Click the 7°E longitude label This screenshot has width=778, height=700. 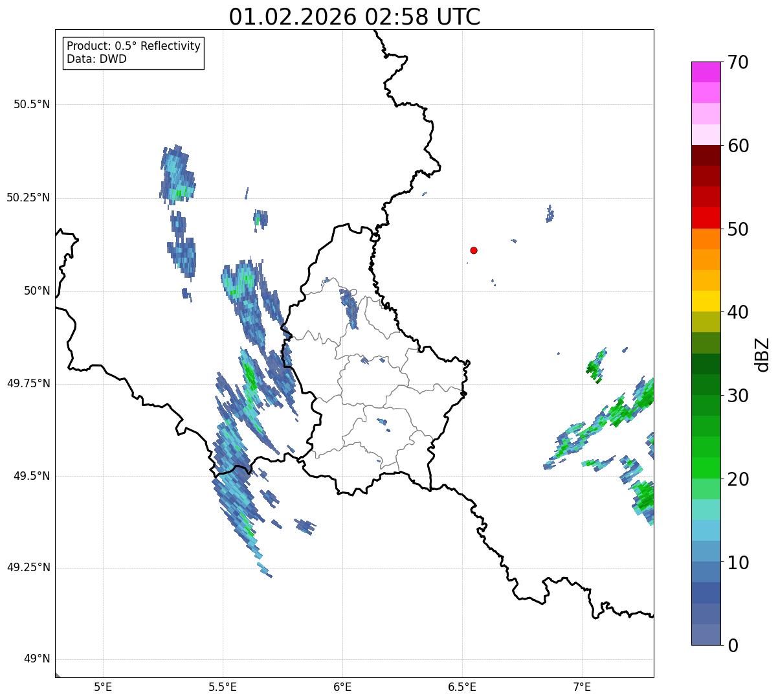click(582, 687)
